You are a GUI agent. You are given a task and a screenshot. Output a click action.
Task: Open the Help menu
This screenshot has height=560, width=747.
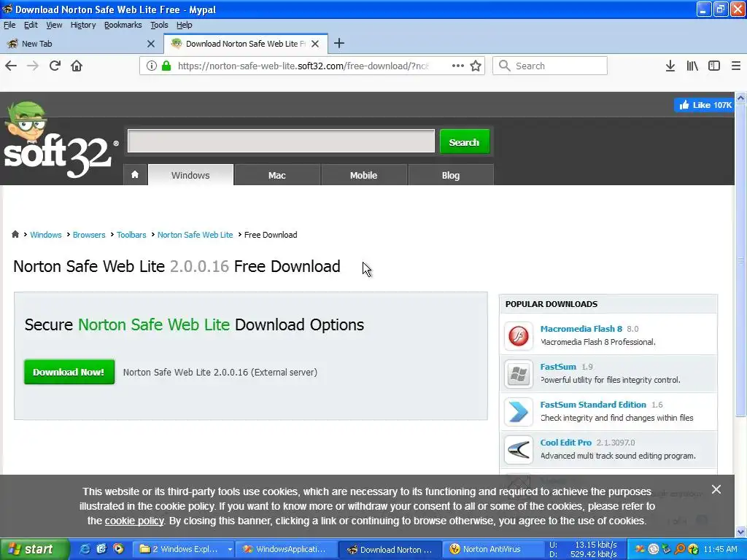pyautogui.click(x=184, y=25)
